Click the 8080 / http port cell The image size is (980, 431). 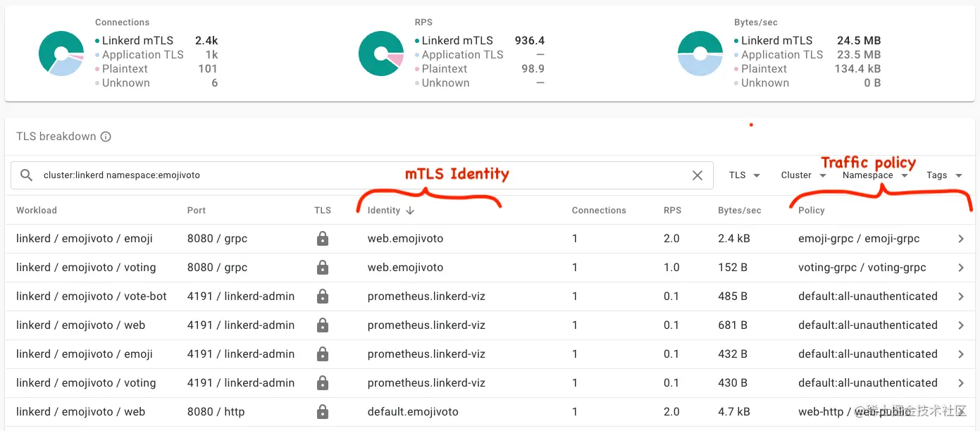click(x=216, y=412)
